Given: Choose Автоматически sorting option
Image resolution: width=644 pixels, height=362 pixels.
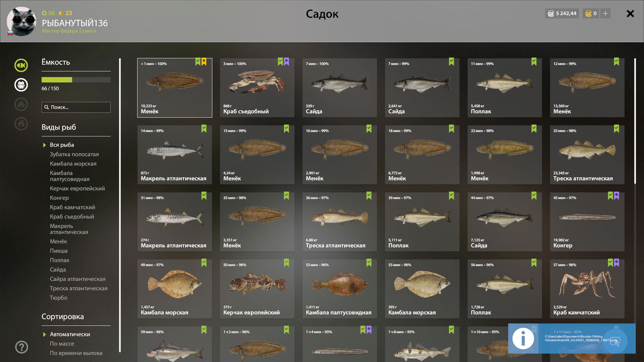Looking at the screenshot, I should click(x=70, y=334).
